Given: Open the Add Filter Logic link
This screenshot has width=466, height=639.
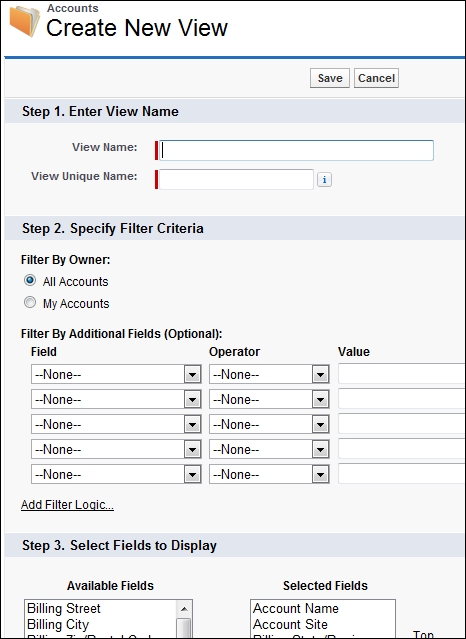Looking at the screenshot, I should tap(67, 505).
